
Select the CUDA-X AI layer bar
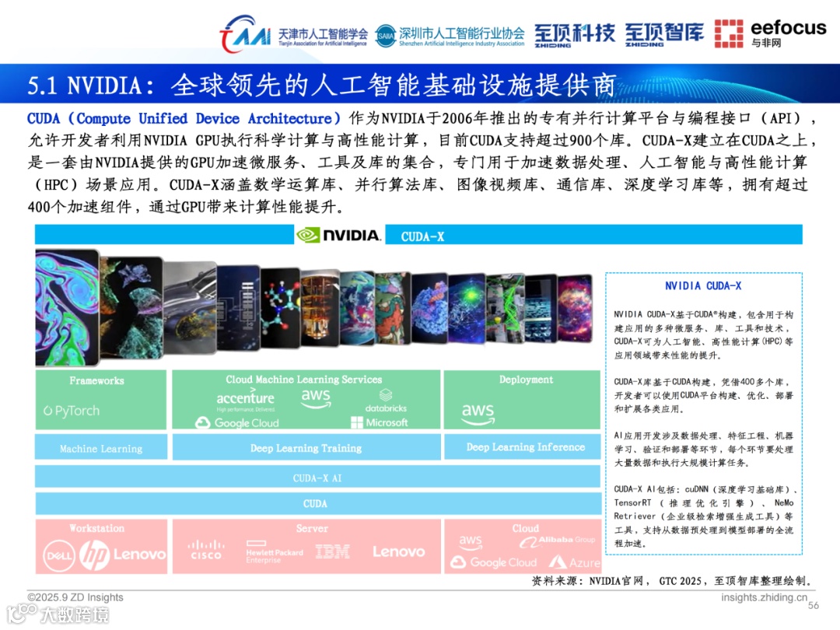(x=317, y=478)
